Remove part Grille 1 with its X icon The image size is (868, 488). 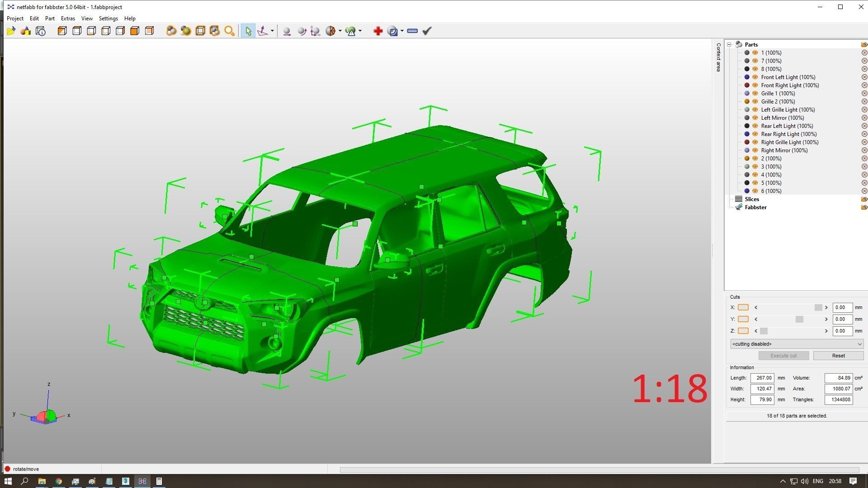pyautogui.click(x=864, y=94)
